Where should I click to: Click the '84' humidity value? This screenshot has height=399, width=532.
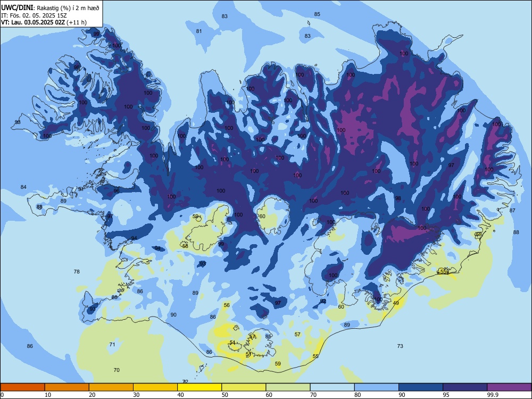23,187
